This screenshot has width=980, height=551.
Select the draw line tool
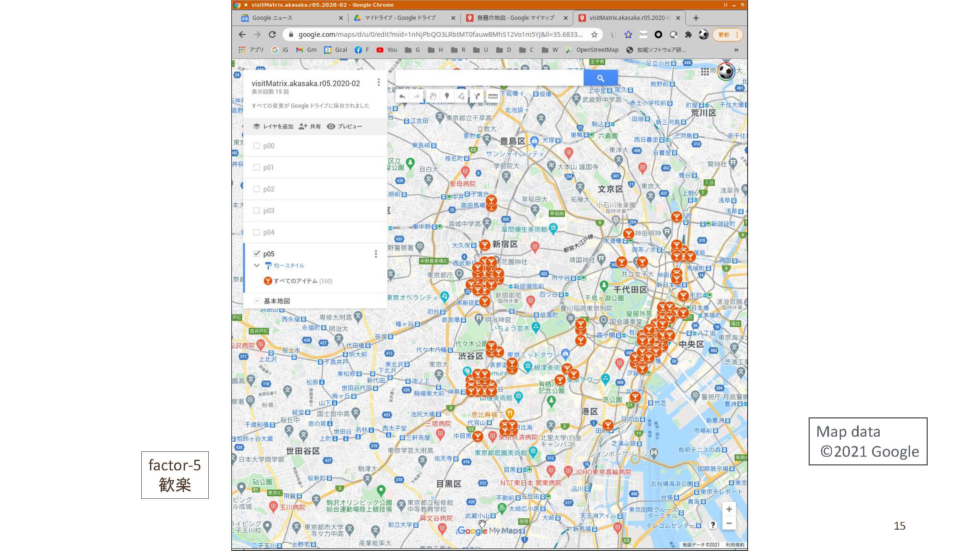[x=461, y=96]
